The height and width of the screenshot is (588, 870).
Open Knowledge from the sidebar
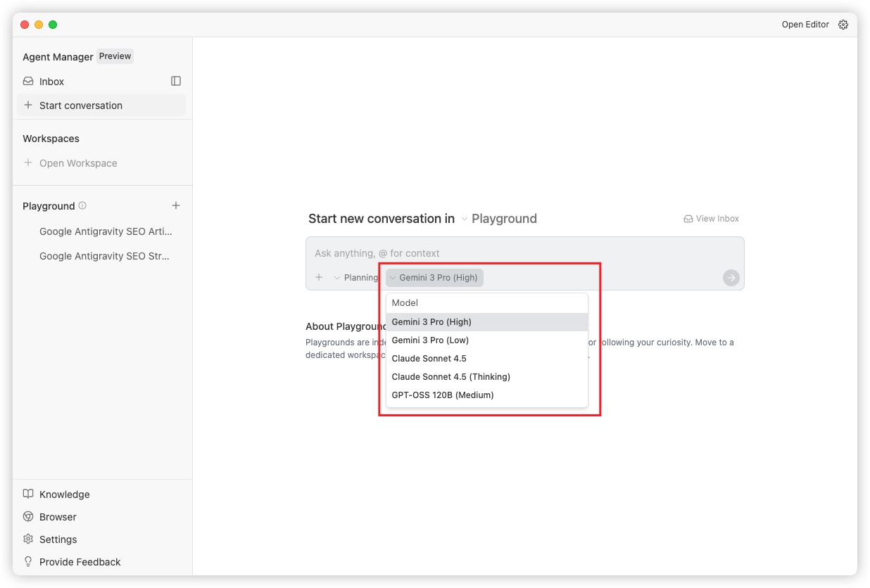pos(64,494)
